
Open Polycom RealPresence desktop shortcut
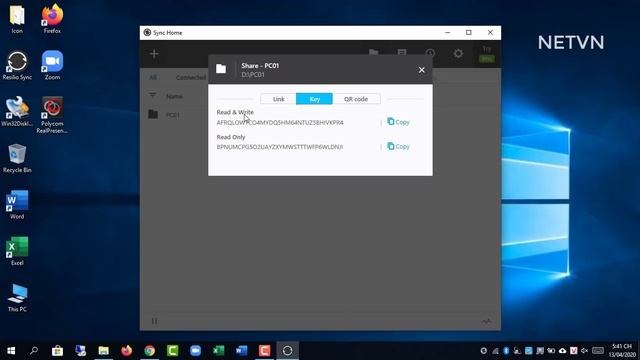[52, 115]
